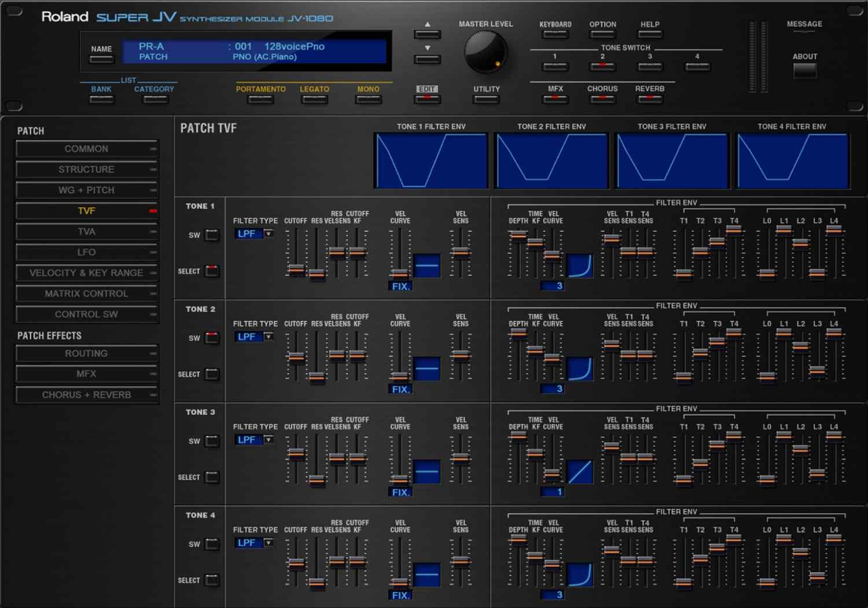Open the Tone 1 FILTER TYPE dropdown
This screenshot has height=608, width=868.
click(269, 233)
